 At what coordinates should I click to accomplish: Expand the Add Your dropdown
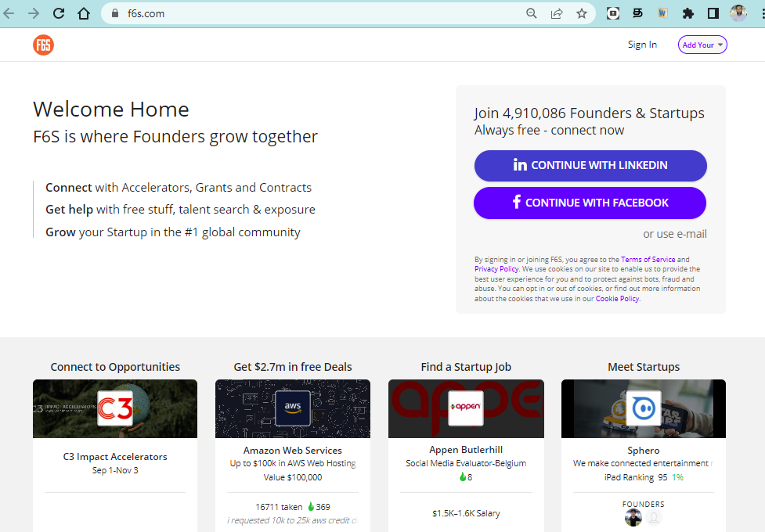coord(702,45)
